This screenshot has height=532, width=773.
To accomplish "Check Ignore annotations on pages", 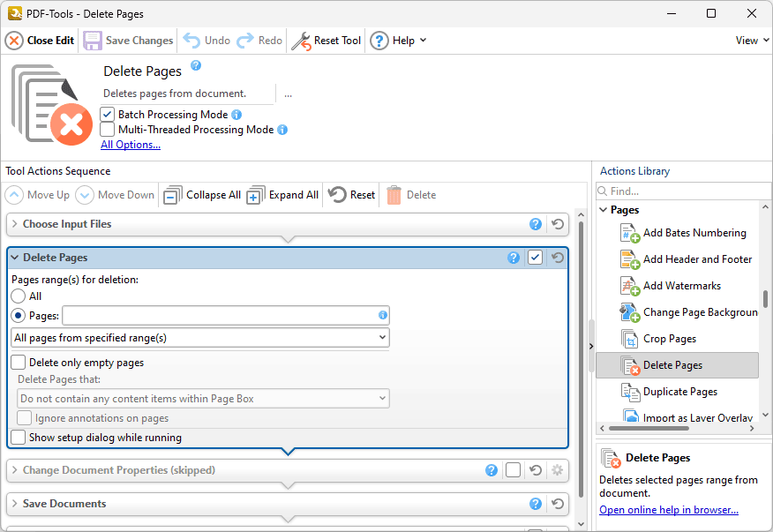I will tap(24, 418).
